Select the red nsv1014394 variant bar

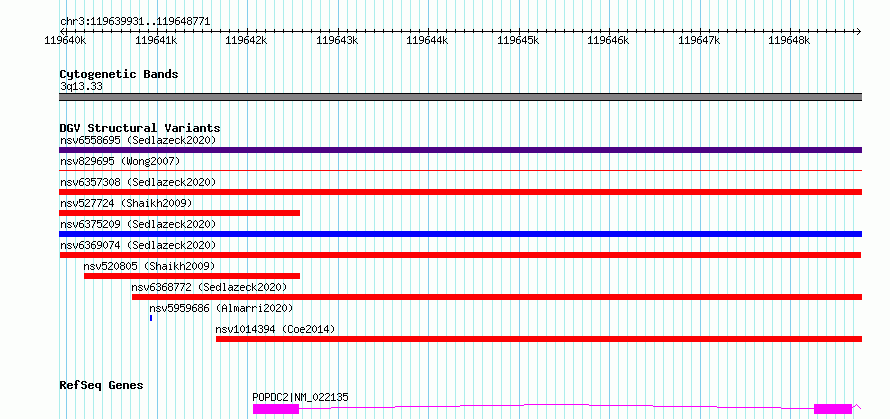539,339
